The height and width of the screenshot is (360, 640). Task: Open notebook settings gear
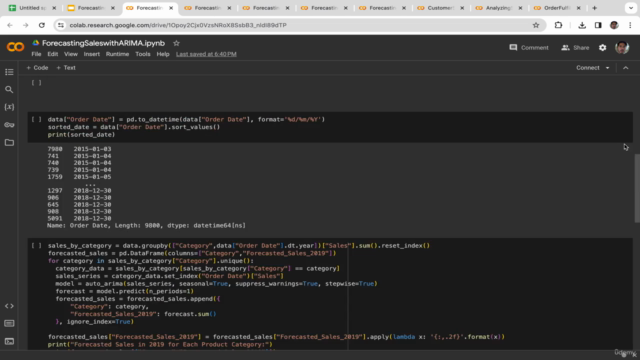602,48
